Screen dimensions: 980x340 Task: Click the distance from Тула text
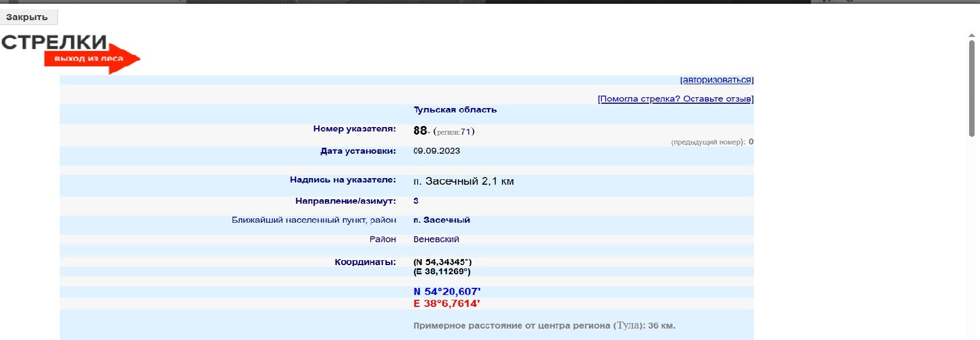pos(544,326)
